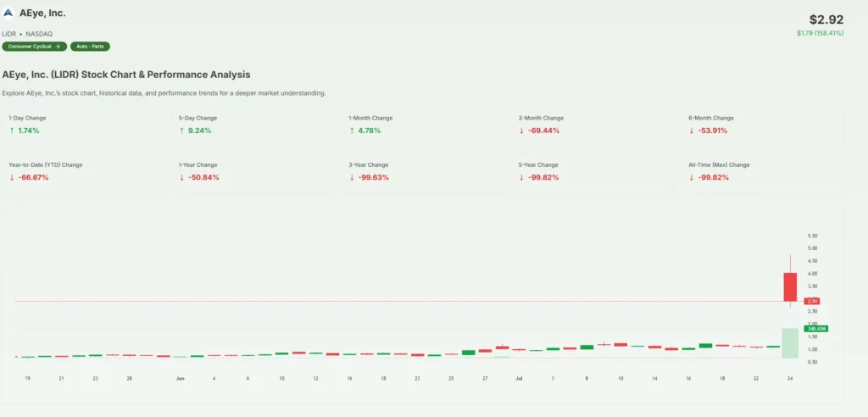Click the green up arrow beside 1.74%
This screenshot has height=417, width=868.
(12, 131)
